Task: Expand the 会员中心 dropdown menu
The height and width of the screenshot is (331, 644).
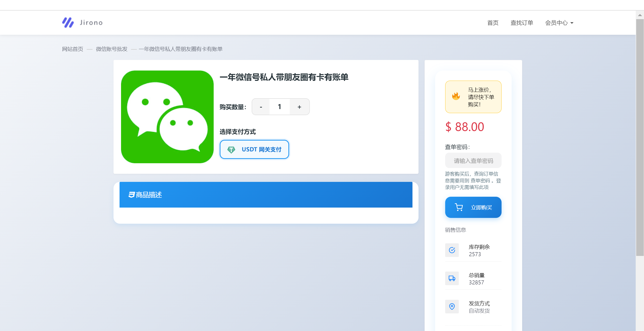Action: [x=559, y=23]
